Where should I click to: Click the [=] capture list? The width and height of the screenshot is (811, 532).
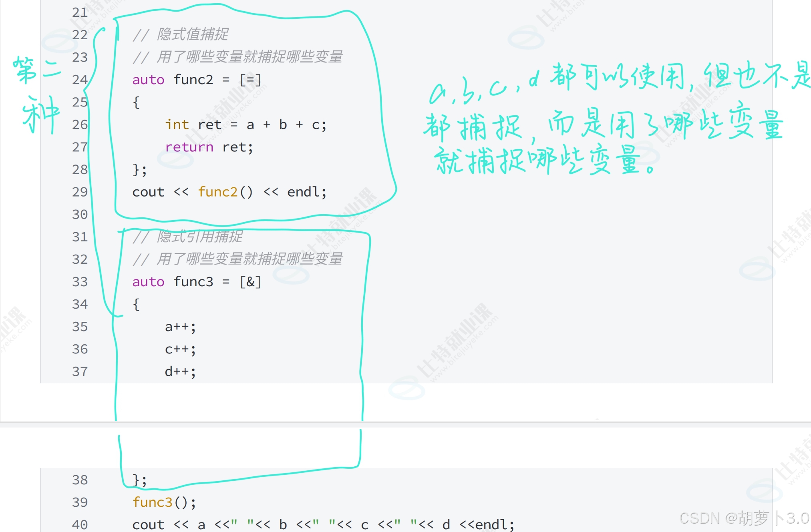[250, 80]
